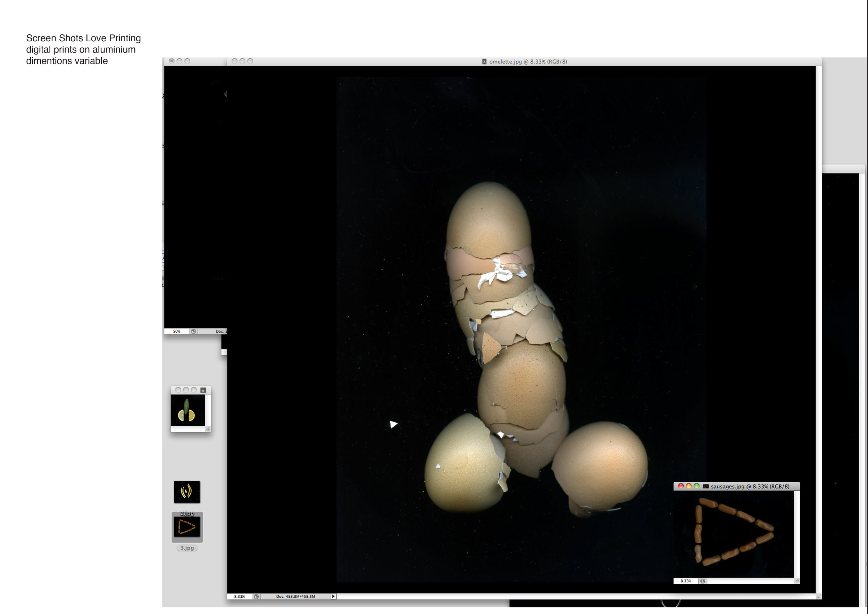Viewport: 868px width, 614px height.
Task: Click the status icon beside omelette 8.33% zoom field
Action: [256, 596]
